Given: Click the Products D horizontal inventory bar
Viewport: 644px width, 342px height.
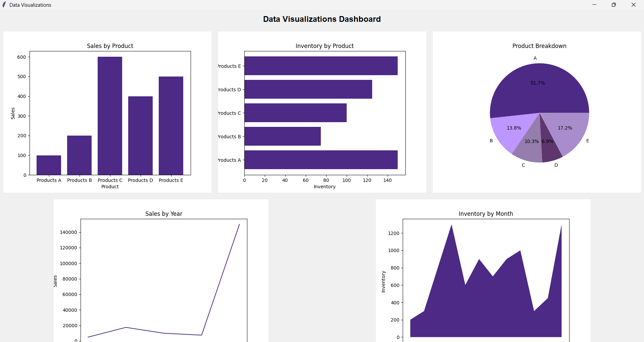Looking at the screenshot, I should coord(308,89).
